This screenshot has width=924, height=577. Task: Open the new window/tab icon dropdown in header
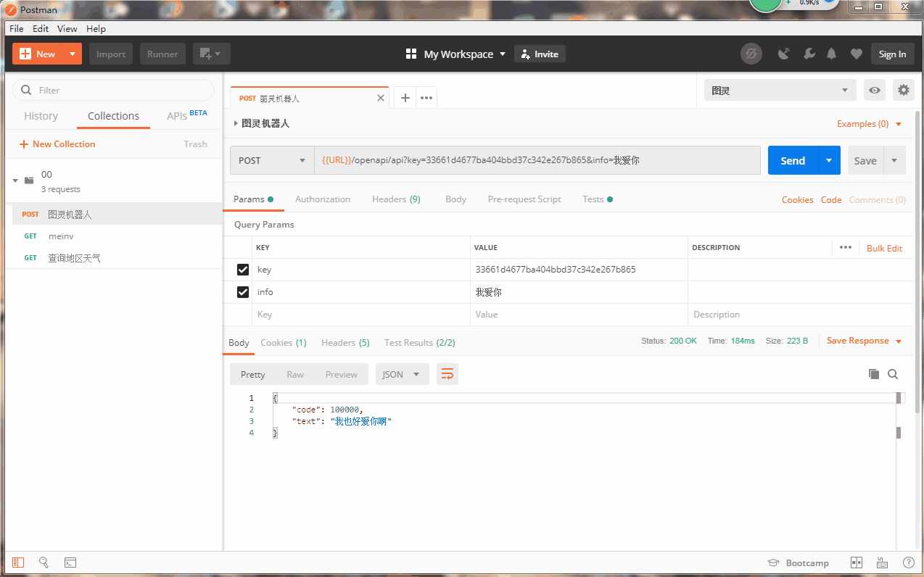tap(211, 54)
